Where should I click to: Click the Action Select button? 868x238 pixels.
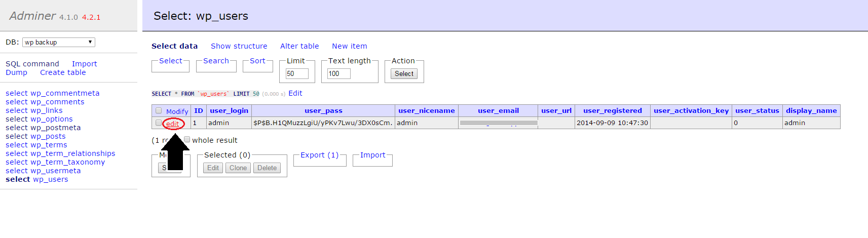[x=404, y=73]
